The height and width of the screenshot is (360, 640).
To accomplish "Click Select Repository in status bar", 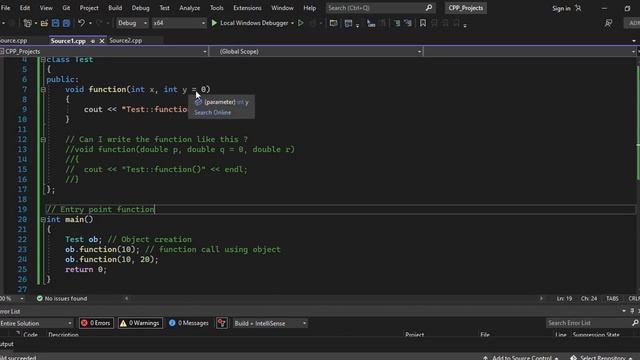I will [x=602, y=358].
